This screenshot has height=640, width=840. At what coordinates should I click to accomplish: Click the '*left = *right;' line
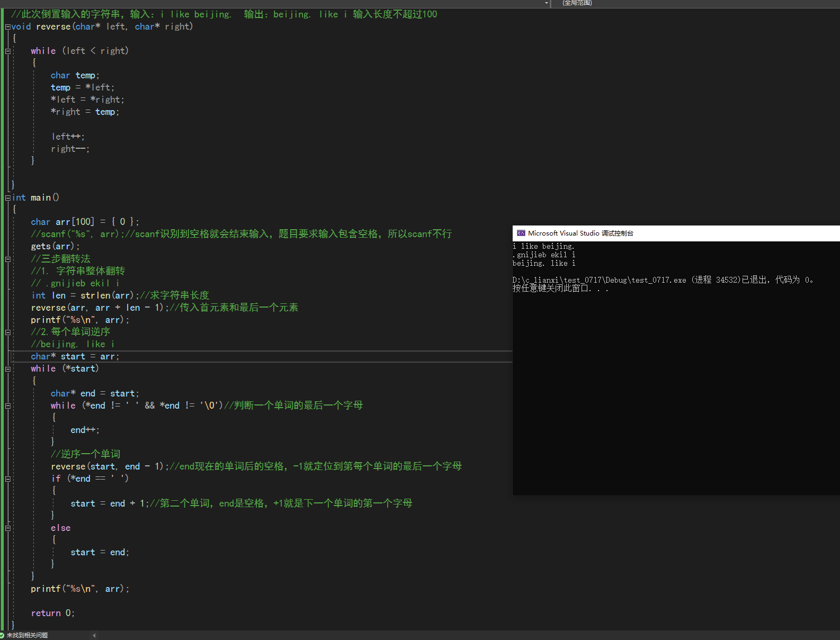pyautogui.click(x=87, y=100)
